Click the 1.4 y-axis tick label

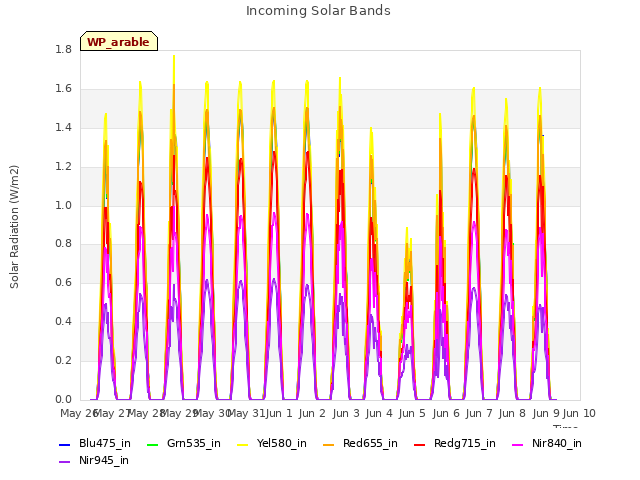63,127
